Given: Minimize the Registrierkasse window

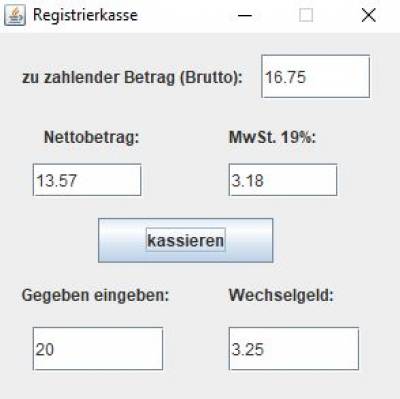Looking at the screenshot, I should click(245, 15).
